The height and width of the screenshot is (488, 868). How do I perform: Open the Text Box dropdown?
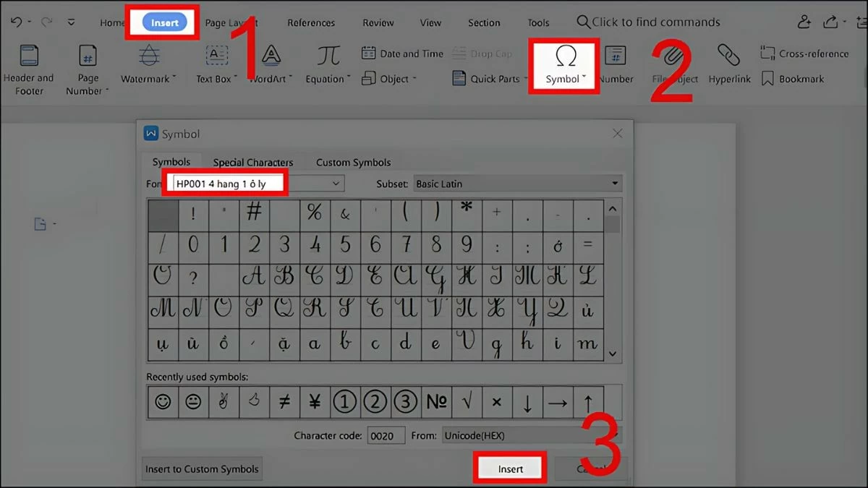[x=236, y=79]
